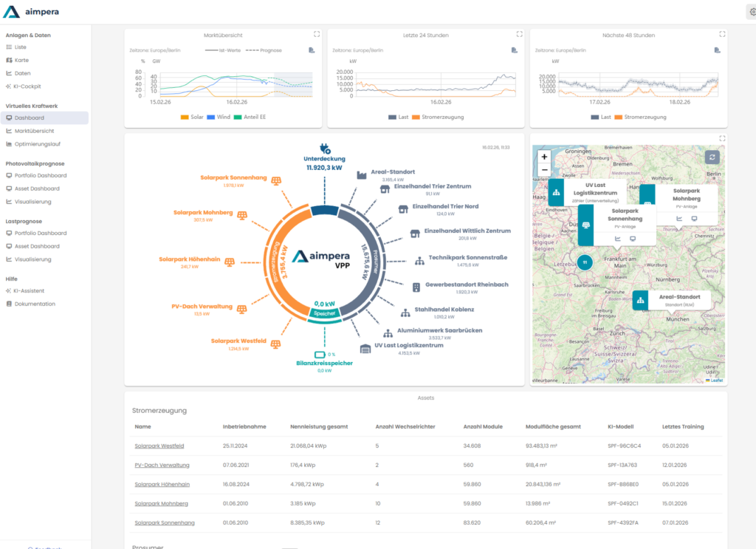This screenshot has height=549, width=756.
Task: Click UV Last Logistikzentrum map marker icon
Action: [556, 192]
